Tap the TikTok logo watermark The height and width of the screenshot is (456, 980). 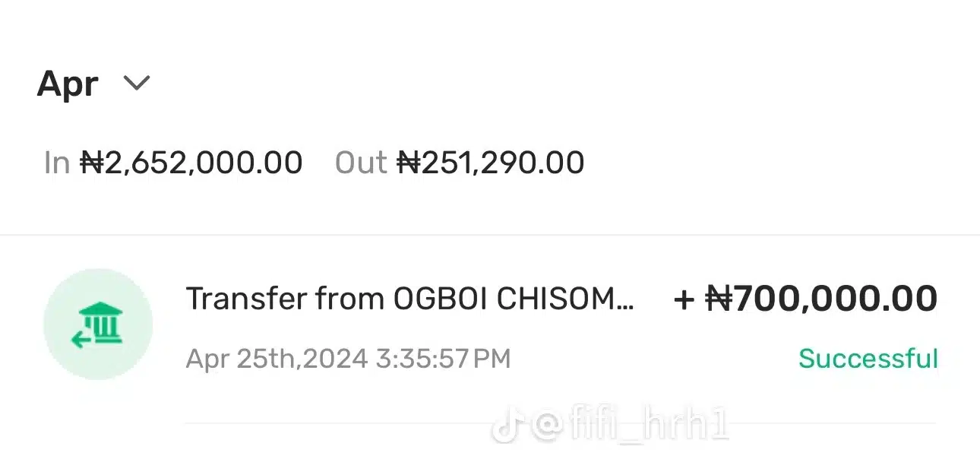coord(507,427)
